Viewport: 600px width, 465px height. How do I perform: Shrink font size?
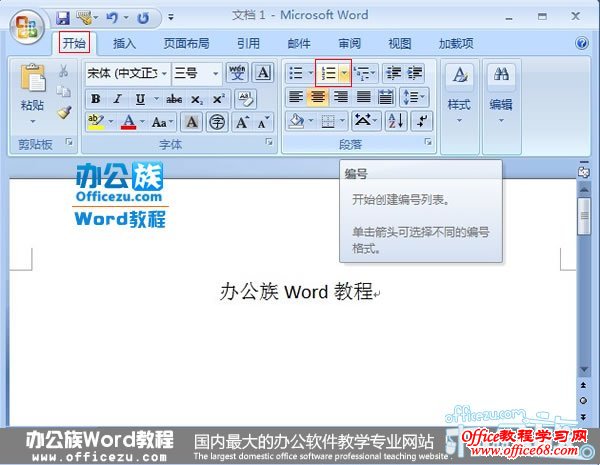tap(263, 122)
